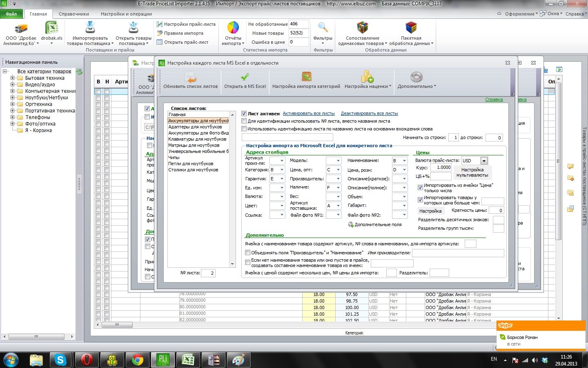Screen dimensions: 588x368
Task: Select Матрицы для ноутбуков sheet
Action: click(194, 145)
